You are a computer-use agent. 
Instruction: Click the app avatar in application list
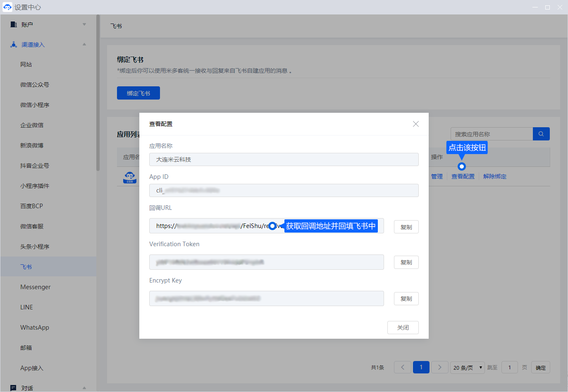click(x=130, y=177)
